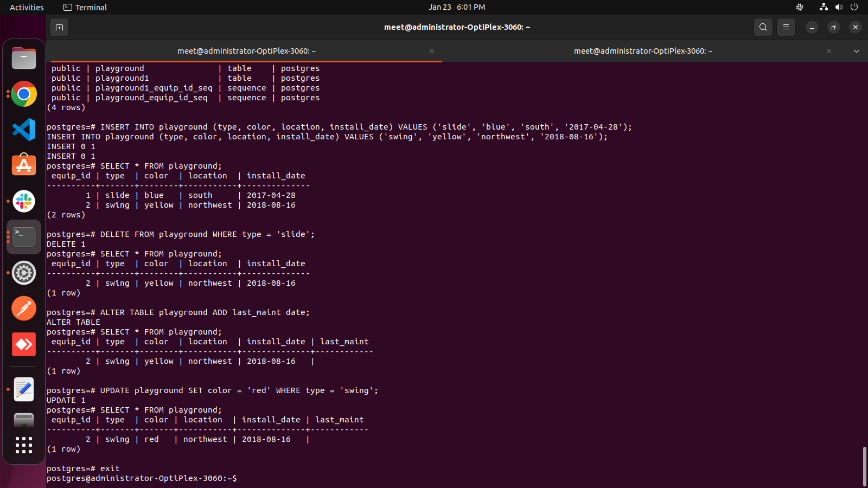Launch AnyDesk from the dock
The image size is (868, 488).
[23, 344]
